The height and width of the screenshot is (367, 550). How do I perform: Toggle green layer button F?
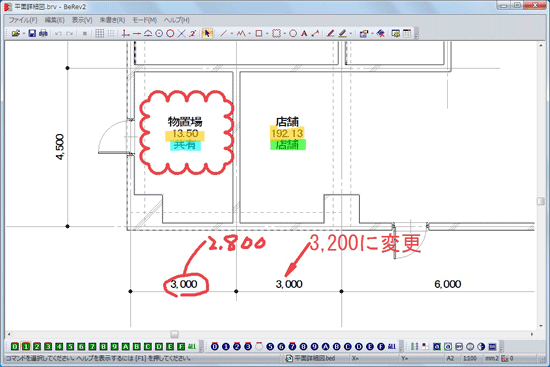pos(181,347)
